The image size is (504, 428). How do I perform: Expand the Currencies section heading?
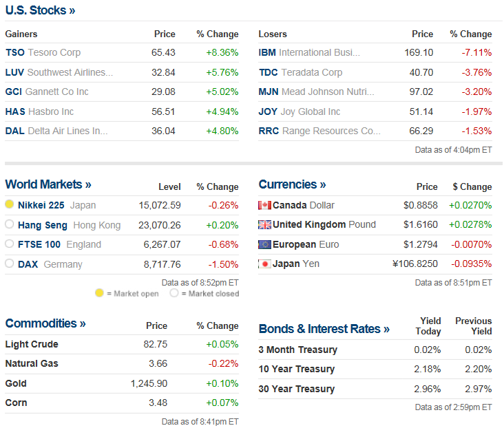292,184
